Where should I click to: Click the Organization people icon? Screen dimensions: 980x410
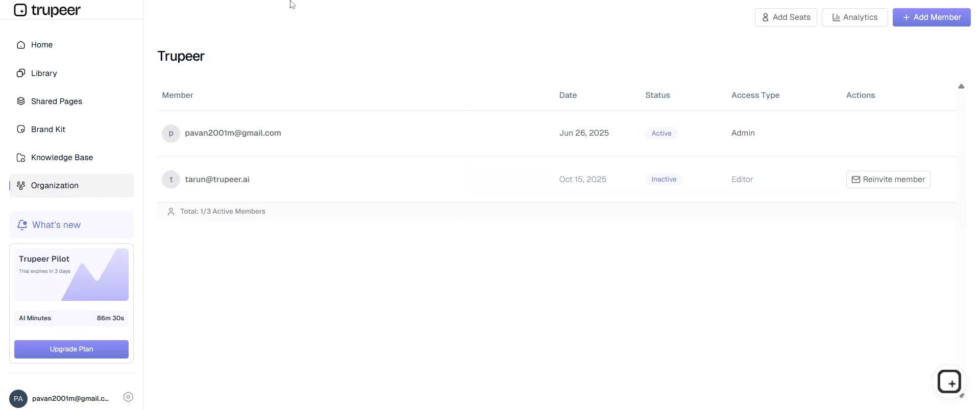21,186
